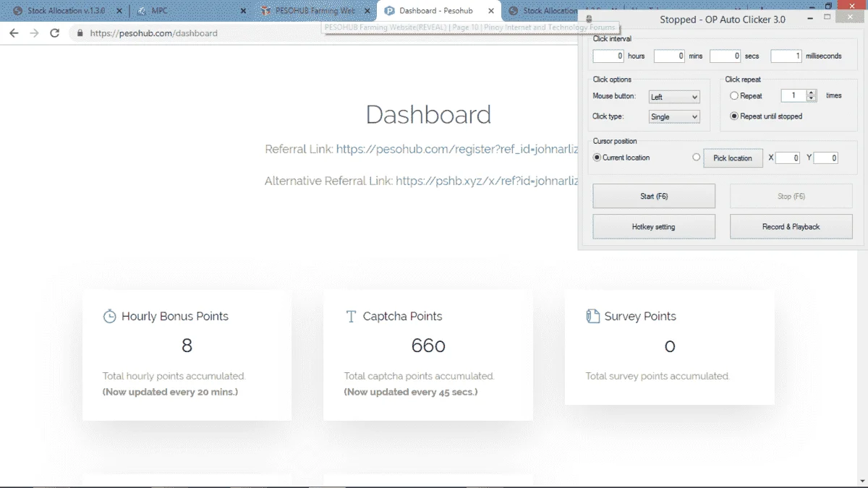Click the X coordinate field
Image resolution: width=868 pixels, height=488 pixels.
pos(788,158)
